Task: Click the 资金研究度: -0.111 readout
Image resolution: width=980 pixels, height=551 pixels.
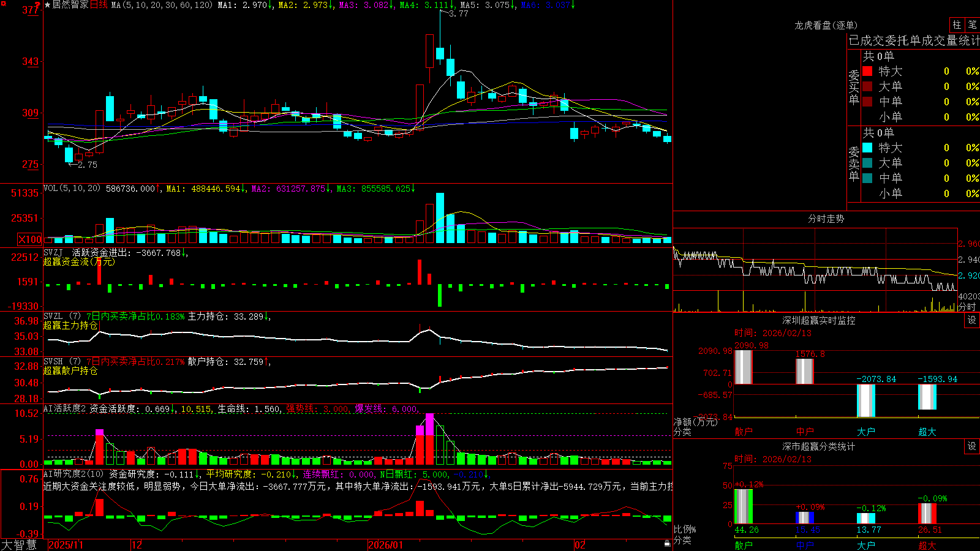Action: tap(152, 474)
